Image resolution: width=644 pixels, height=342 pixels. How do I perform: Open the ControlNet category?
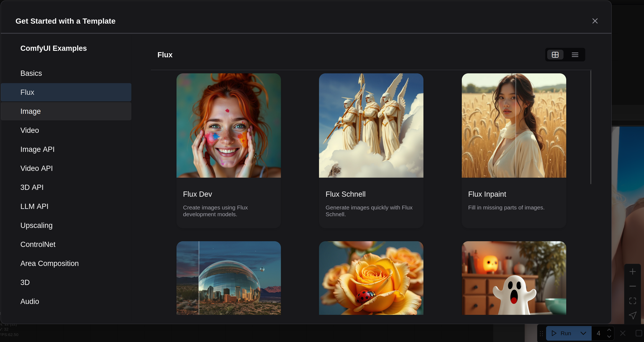pyautogui.click(x=38, y=244)
